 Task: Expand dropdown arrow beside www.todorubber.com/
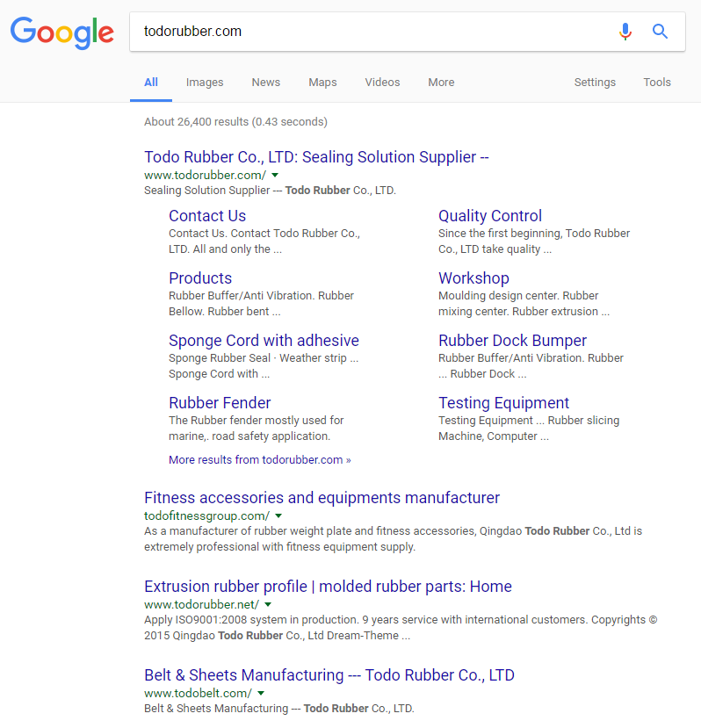click(x=275, y=175)
